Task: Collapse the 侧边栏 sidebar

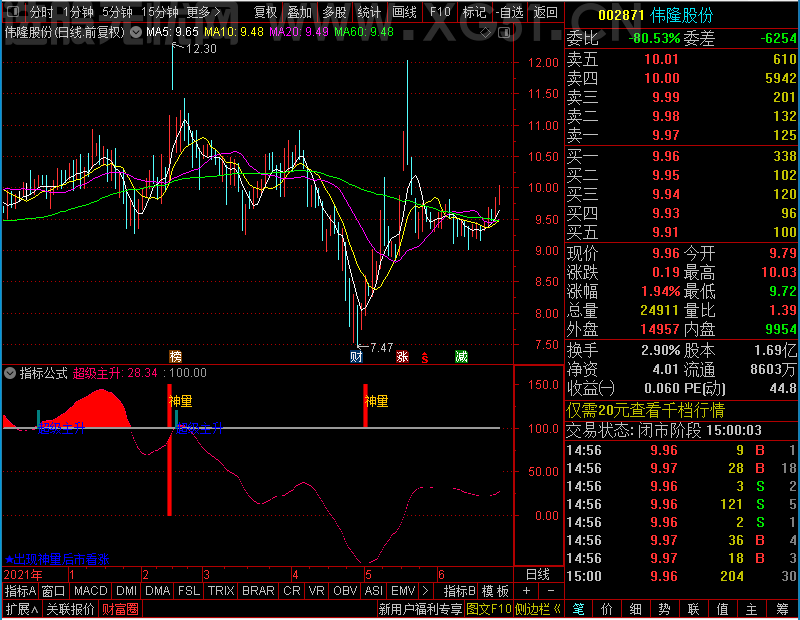Action: pos(538,609)
